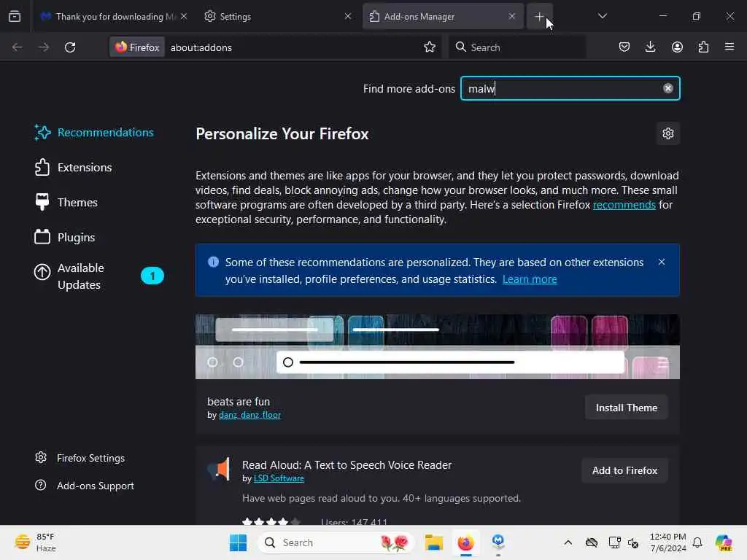
Task: Open the Downloads panel
Action: [650, 47]
